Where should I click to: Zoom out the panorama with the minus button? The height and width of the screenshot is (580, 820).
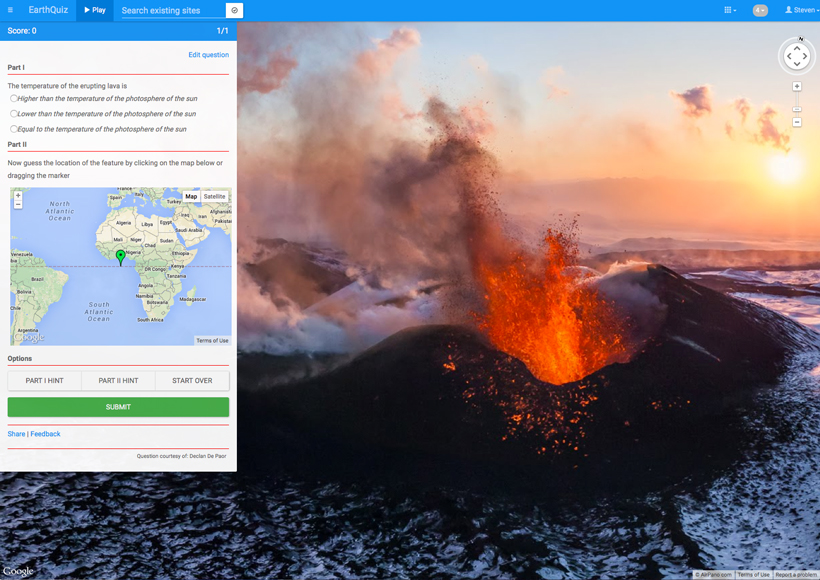pyautogui.click(x=797, y=122)
